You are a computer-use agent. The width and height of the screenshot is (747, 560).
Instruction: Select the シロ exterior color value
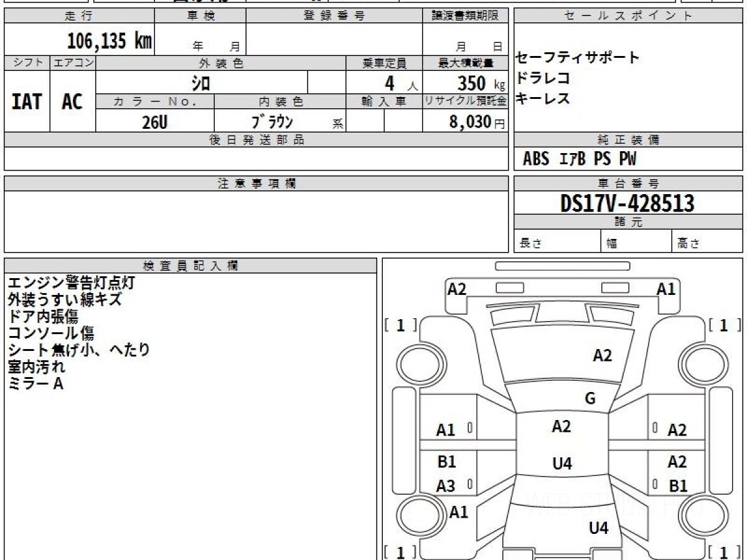200,83
